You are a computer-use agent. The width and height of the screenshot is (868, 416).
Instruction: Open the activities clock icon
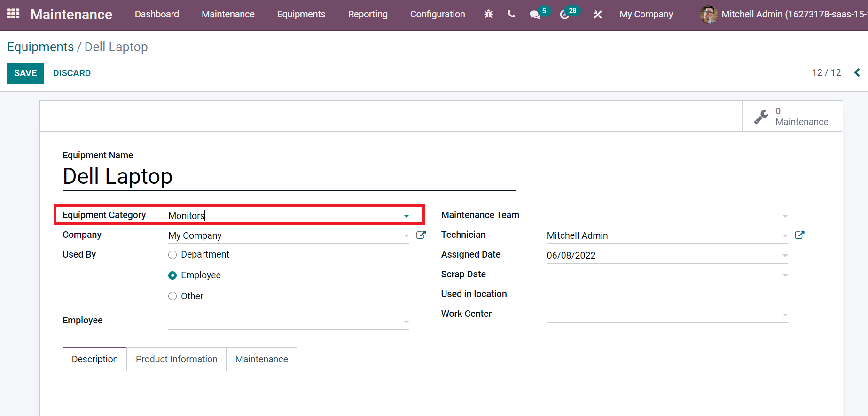564,15
